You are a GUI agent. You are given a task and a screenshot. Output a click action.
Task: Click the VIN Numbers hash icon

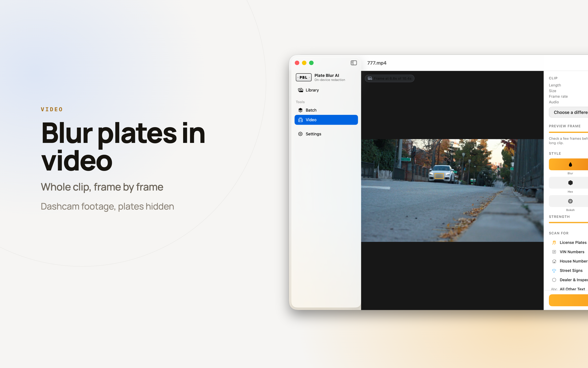tap(554, 252)
